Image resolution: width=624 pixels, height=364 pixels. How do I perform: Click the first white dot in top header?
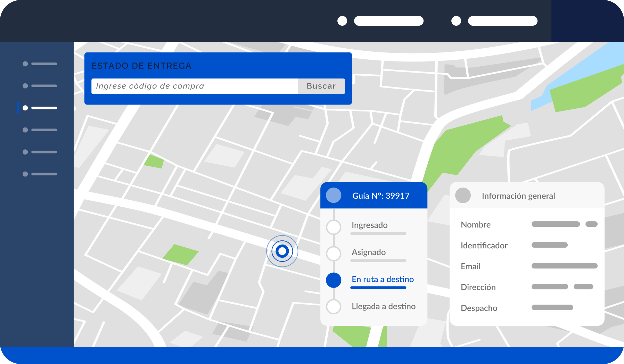point(342,21)
